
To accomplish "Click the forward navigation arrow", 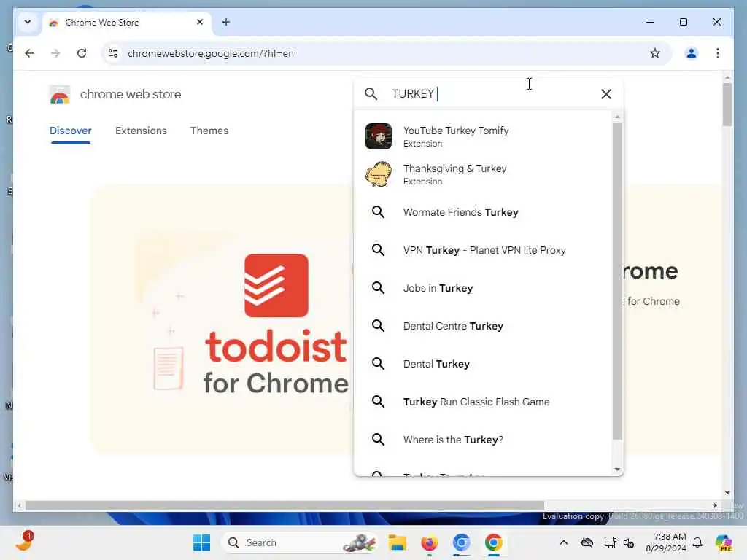I will (x=55, y=53).
